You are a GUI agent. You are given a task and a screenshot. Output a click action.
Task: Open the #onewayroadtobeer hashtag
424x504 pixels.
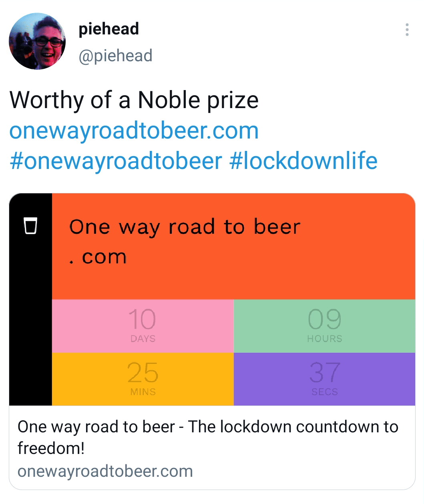coord(116,161)
